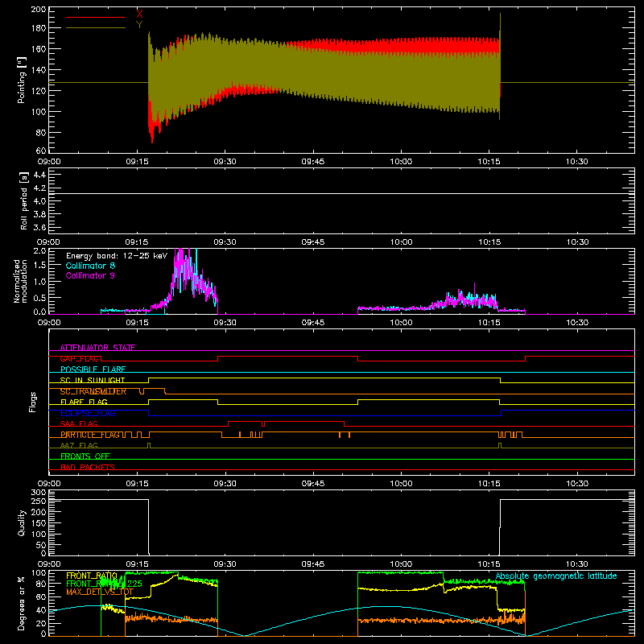Click the 2.0 tick on Normalized modulation axis
The width and height of the screenshot is (644, 644).
coord(39,250)
